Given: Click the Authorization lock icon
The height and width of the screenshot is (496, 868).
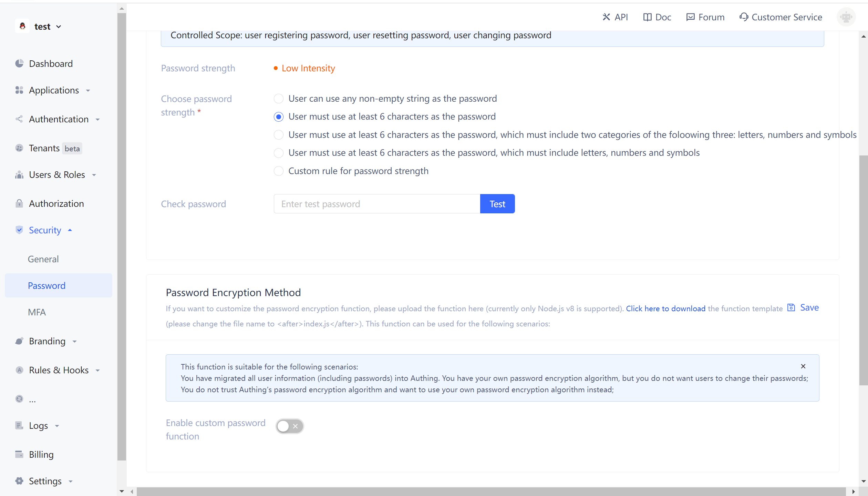Looking at the screenshot, I should 19,203.
